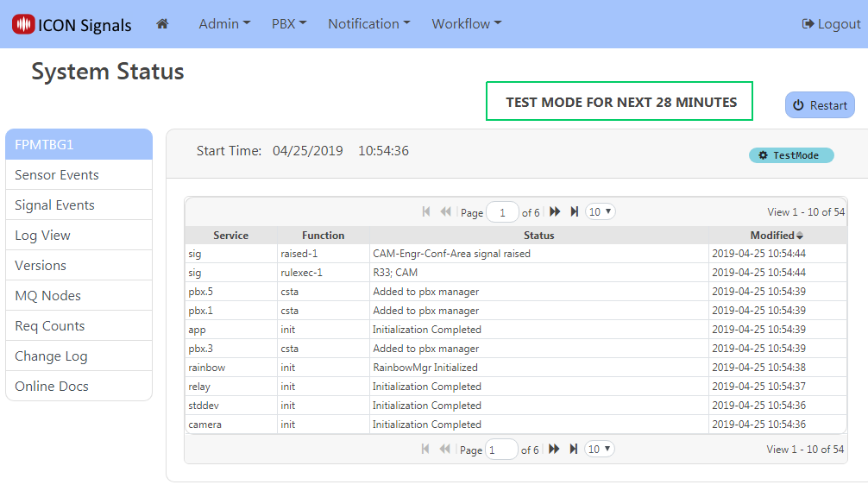
Task: Click the top 'View 1 - 10 of 54' text
Action: (x=806, y=212)
